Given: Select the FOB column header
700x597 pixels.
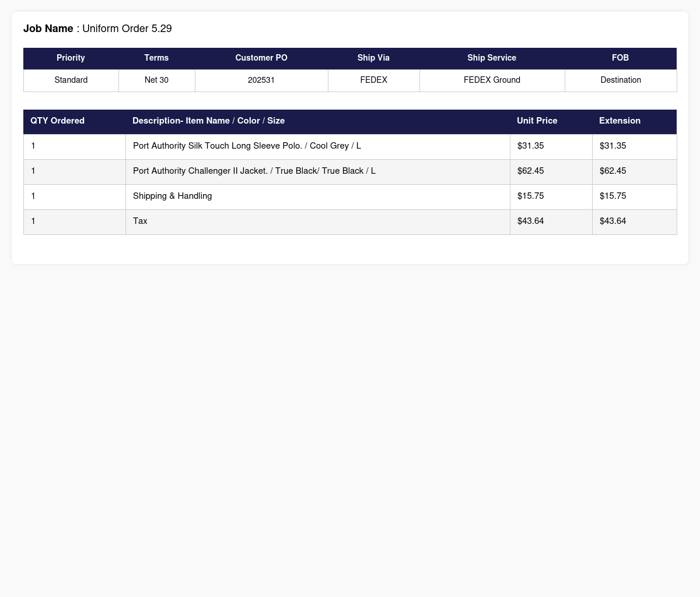Looking at the screenshot, I should (x=621, y=58).
